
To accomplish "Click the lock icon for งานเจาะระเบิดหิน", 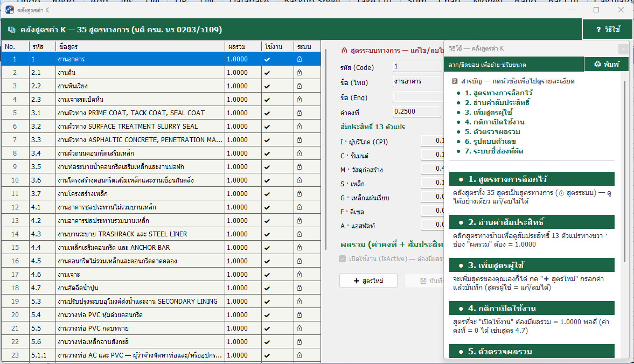I will (x=299, y=100).
